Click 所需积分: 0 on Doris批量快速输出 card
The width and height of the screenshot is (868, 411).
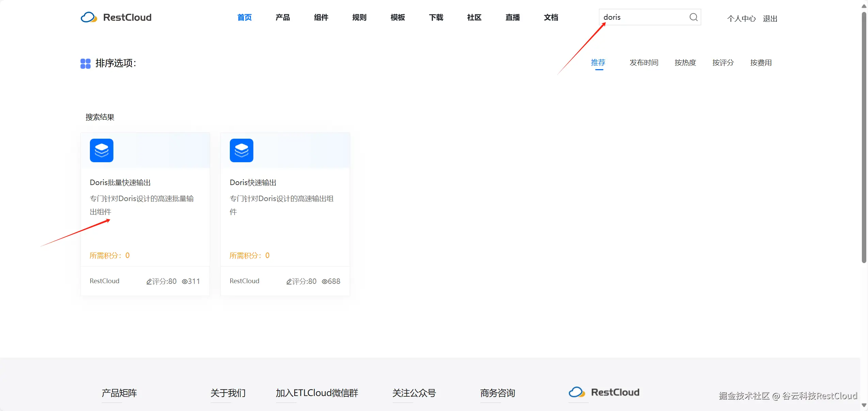(110, 256)
